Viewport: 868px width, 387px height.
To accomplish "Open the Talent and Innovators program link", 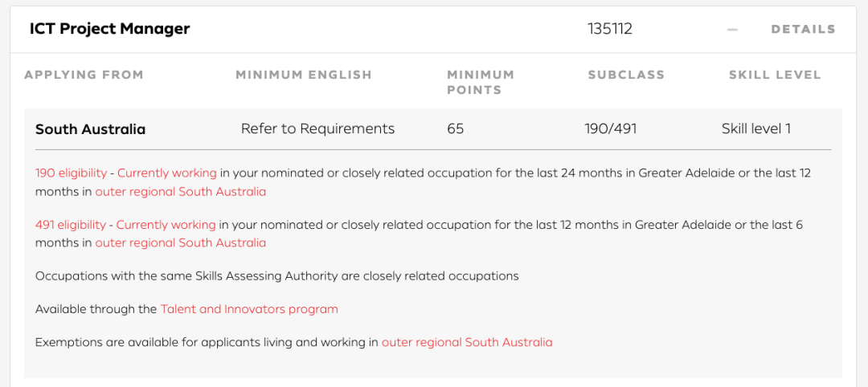I will click(x=249, y=309).
